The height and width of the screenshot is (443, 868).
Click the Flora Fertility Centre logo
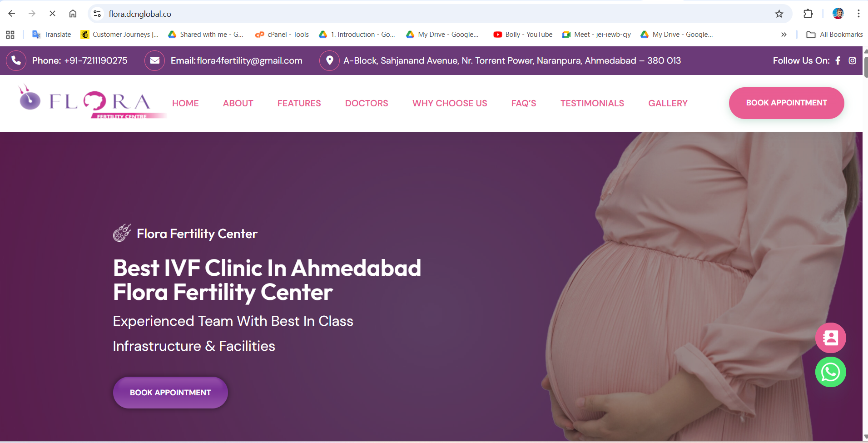click(x=91, y=102)
